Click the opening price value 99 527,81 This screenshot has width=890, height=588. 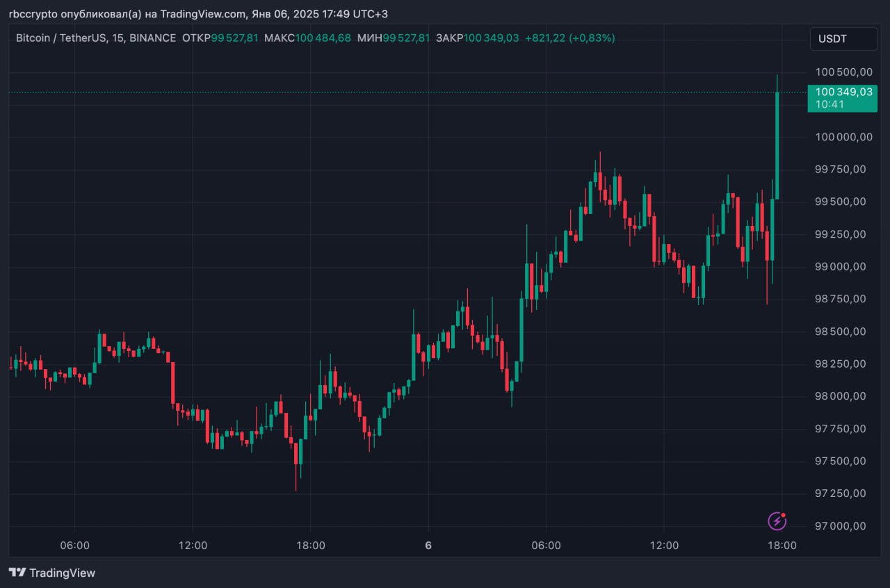pyautogui.click(x=234, y=38)
